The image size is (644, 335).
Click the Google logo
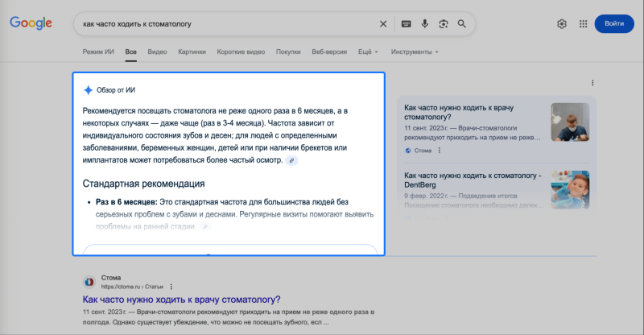point(31,23)
